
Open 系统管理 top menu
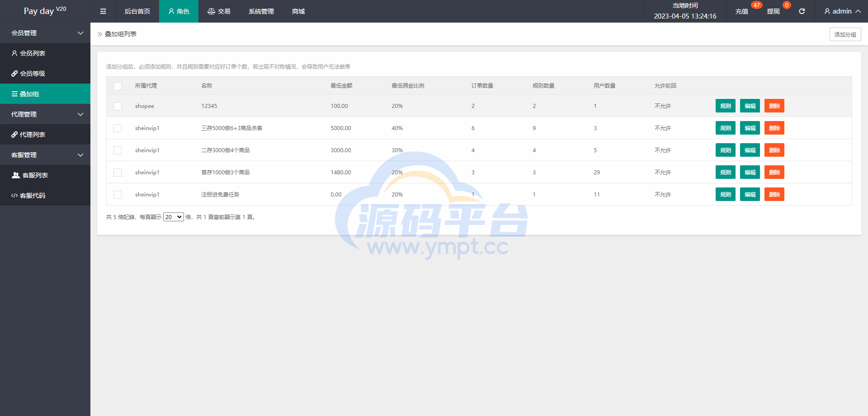(x=261, y=11)
